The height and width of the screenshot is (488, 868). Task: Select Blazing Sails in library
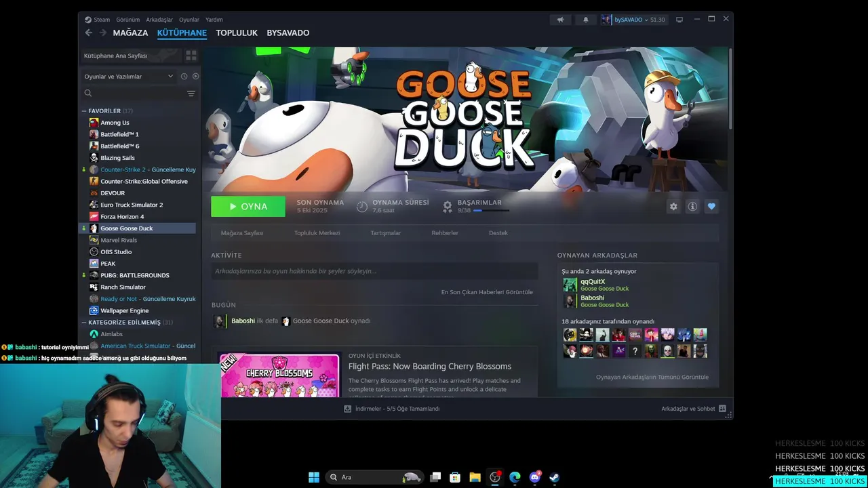[117, 158]
